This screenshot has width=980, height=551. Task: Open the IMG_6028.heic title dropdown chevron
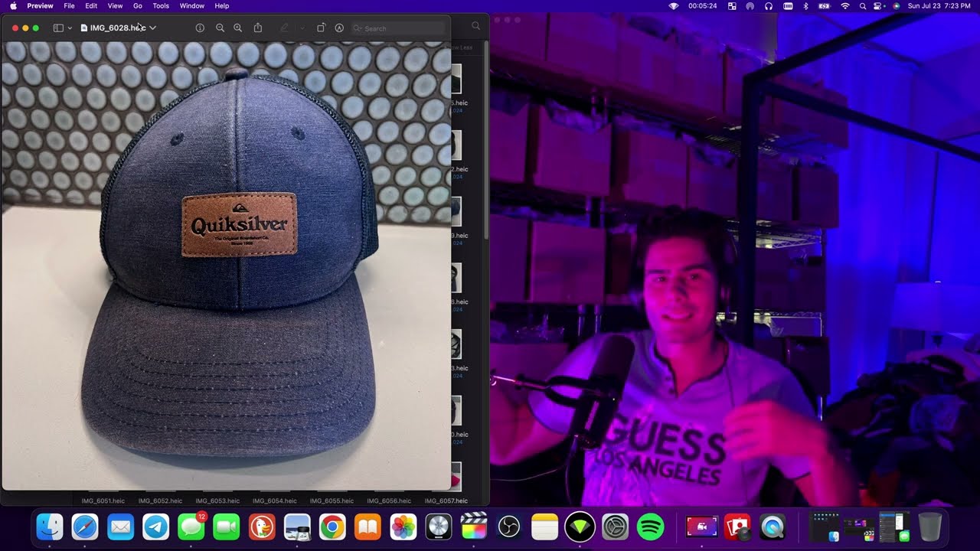pos(152,28)
